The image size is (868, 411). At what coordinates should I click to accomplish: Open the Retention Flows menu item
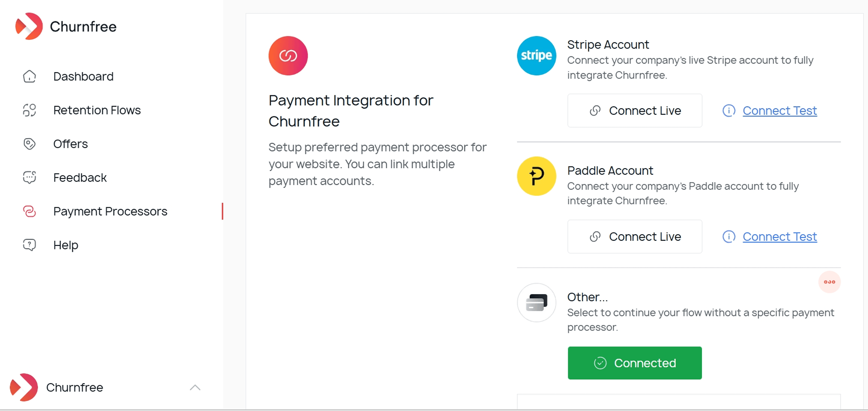coord(97,110)
